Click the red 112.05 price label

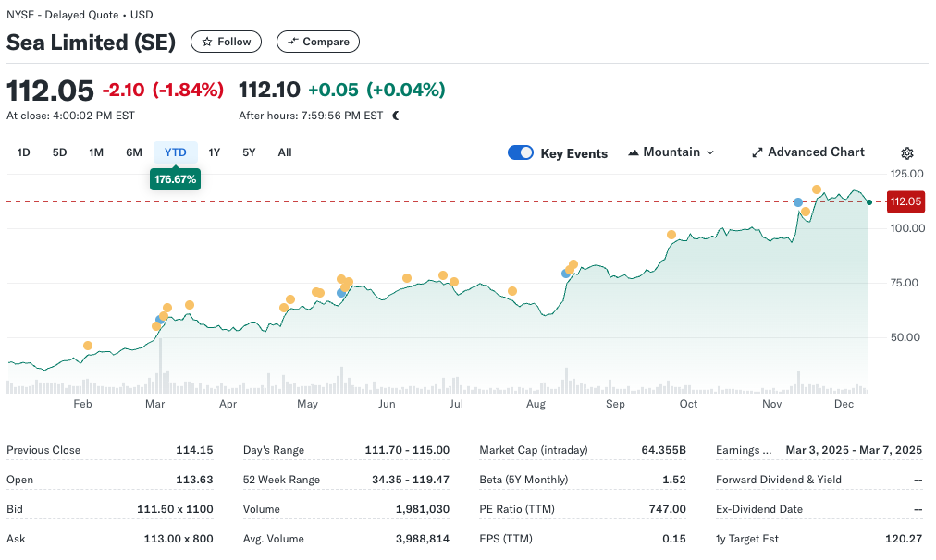[905, 201]
